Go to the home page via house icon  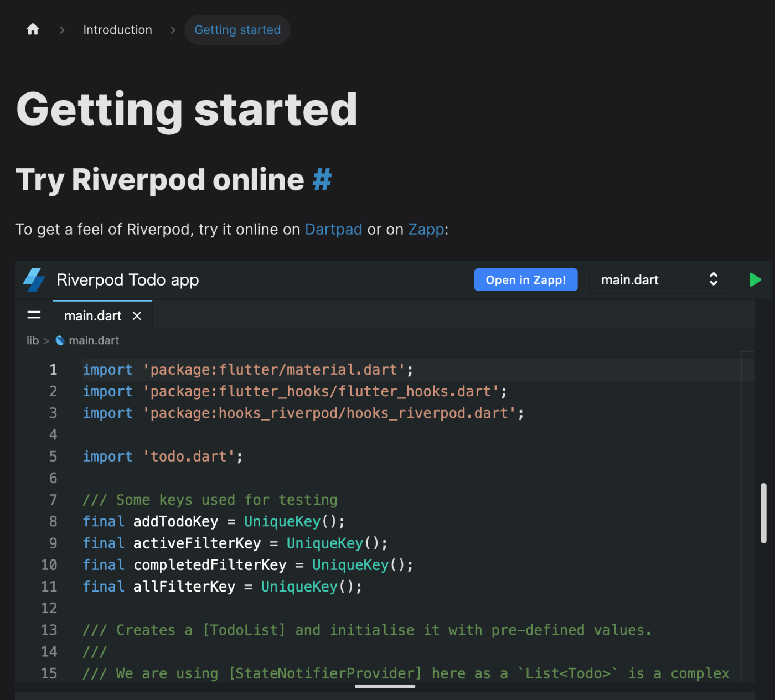(x=33, y=29)
